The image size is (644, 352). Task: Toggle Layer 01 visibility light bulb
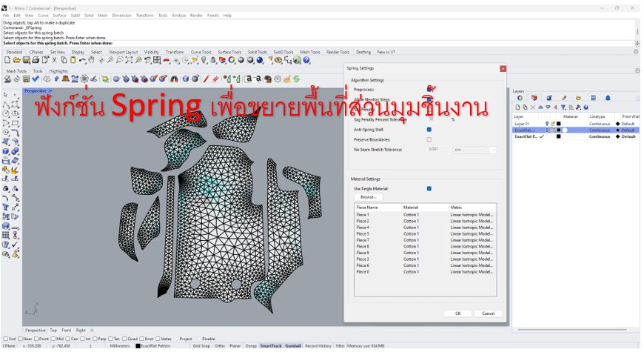(x=547, y=124)
